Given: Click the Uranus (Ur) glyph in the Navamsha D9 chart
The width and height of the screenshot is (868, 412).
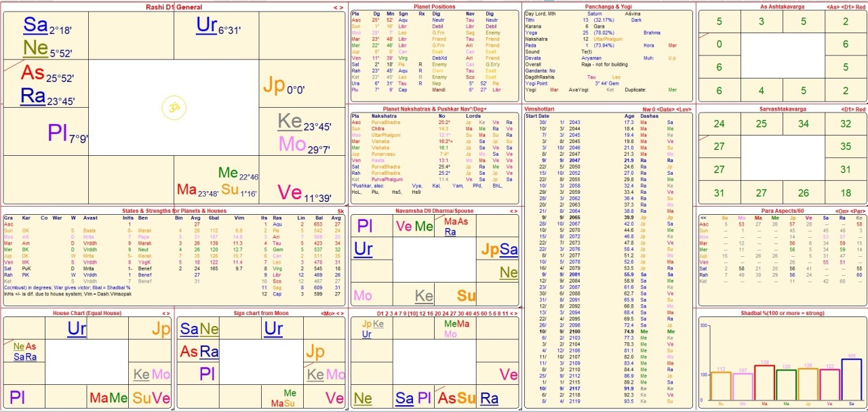Looking at the screenshot, I should click(363, 249).
